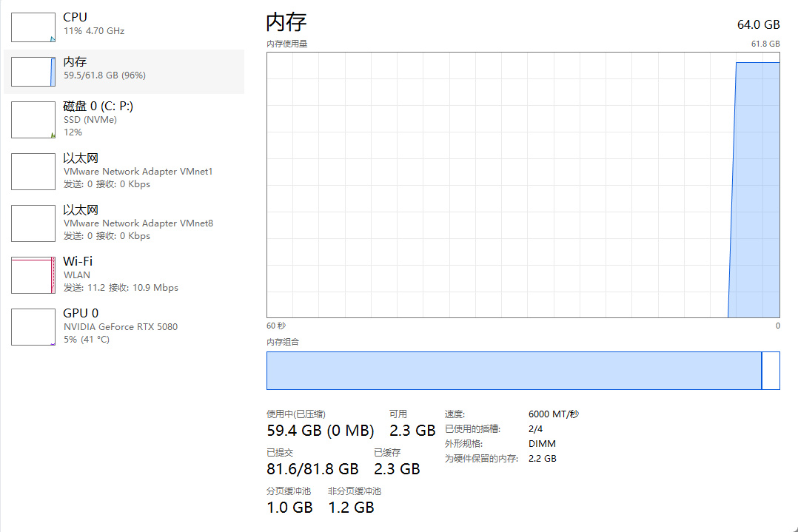Select the VMnet1 以太网 graph thumbnail

[33, 172]
